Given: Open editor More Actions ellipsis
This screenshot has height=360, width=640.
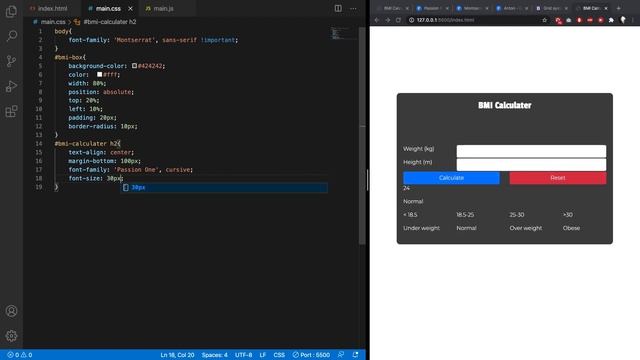Looking at the screenshot, I should tap(353, 8).
